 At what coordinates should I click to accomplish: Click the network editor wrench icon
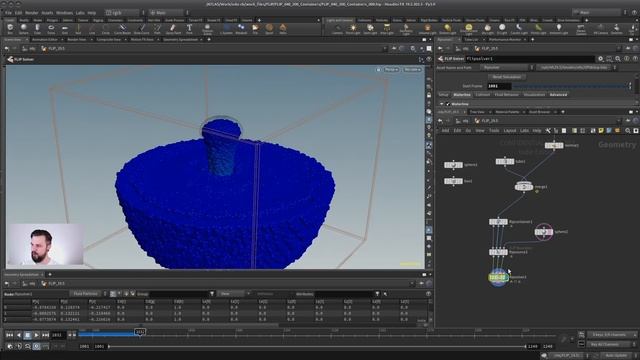pos(548,131)
